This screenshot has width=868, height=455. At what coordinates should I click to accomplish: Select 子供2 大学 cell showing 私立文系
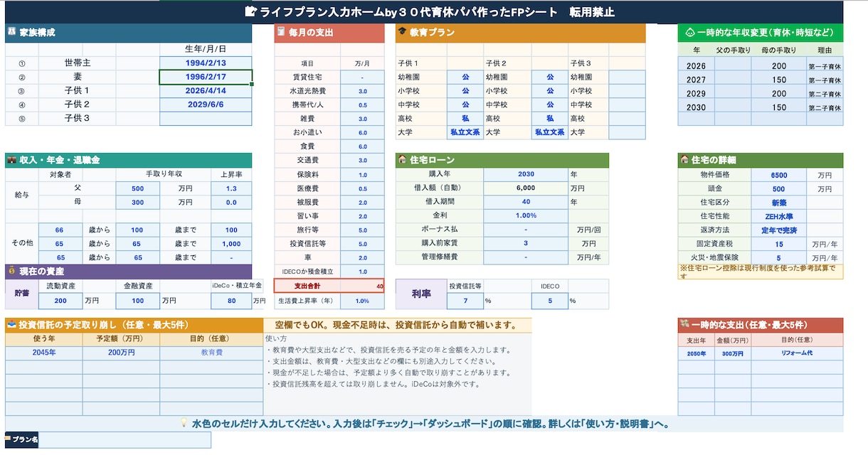(550, 132)
